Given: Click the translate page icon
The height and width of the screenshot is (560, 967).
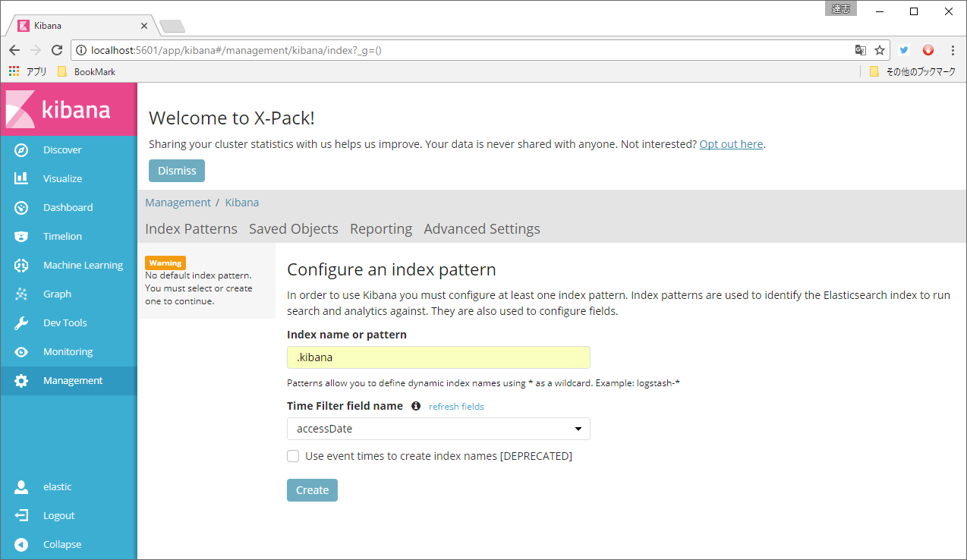Looking at the screenshot, I should tap(860, 50).
